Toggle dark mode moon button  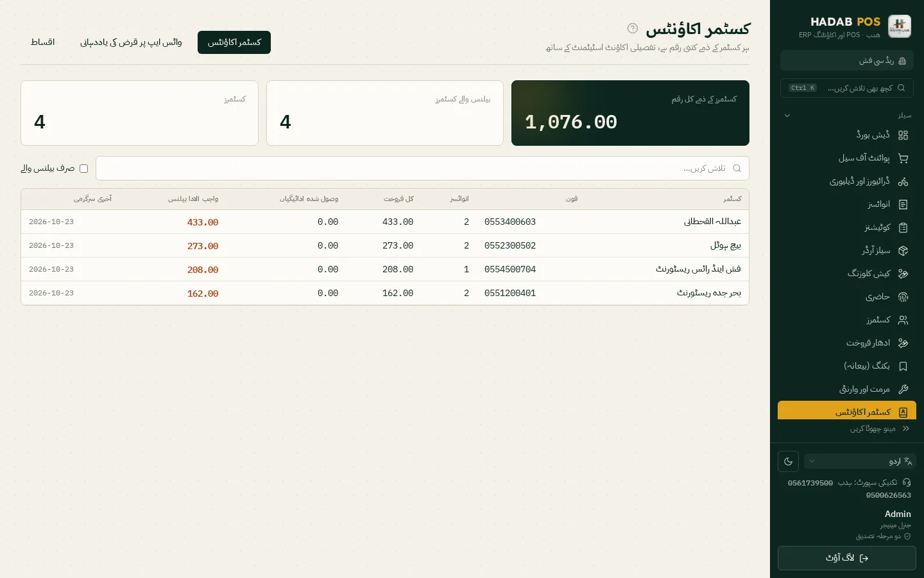tap(789, 461)
